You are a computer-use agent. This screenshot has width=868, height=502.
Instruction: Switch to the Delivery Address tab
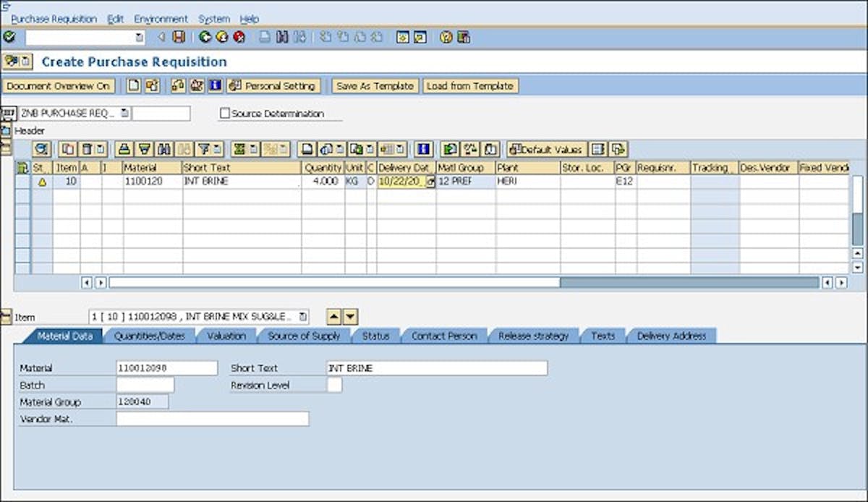pyautogui.click(x=671, y=336)
